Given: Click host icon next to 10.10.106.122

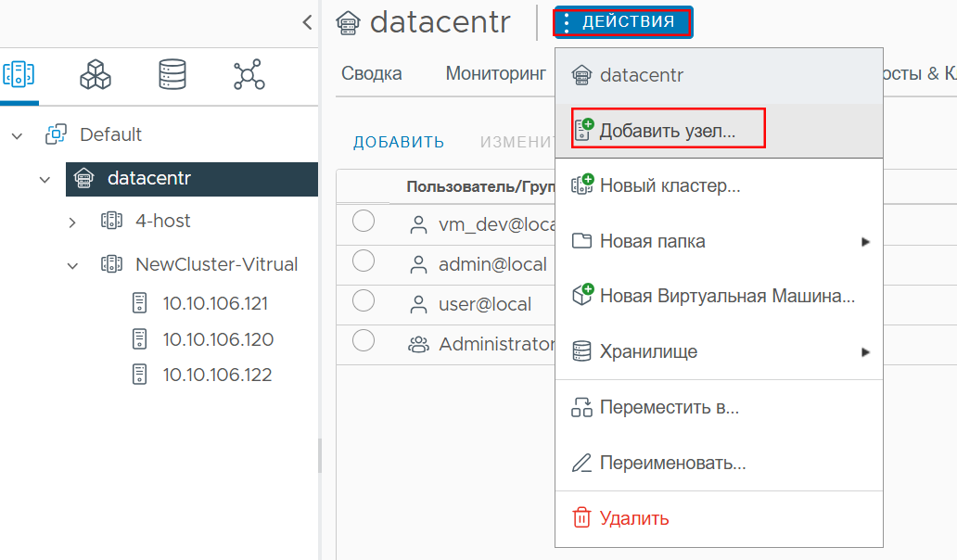Looking at the screenshot, I should [x=140, y=375].
